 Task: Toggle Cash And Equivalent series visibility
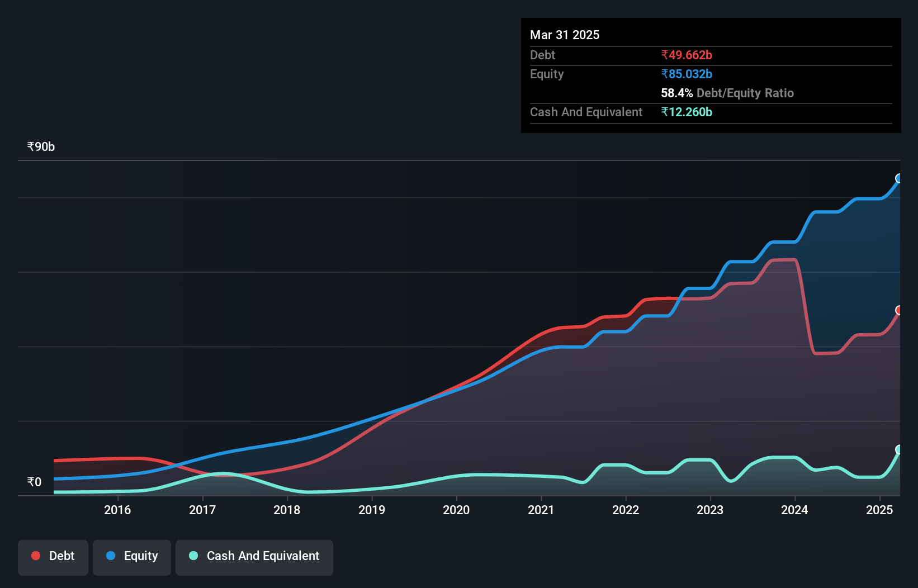(254, 556)
